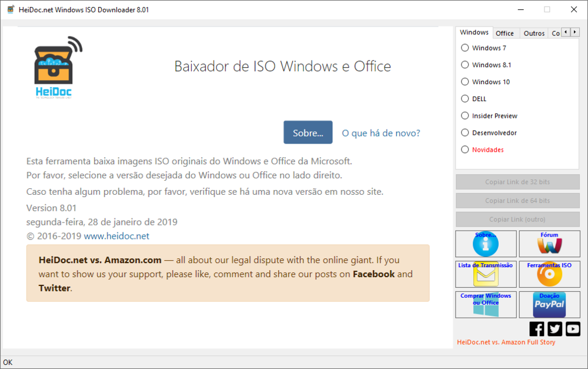Minimize the ISO Downloader window
The height and width of the screenshot is (369, 588).
pyautogui.click(x=520, y=9)
